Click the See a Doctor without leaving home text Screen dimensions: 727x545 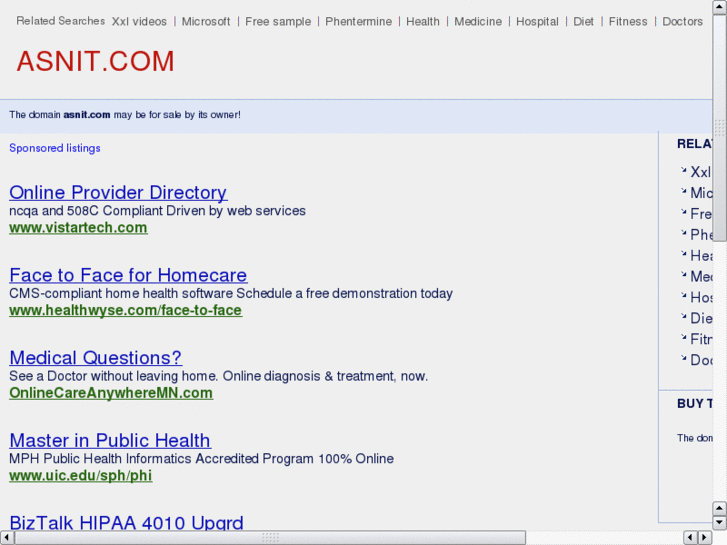coord(218,376)
